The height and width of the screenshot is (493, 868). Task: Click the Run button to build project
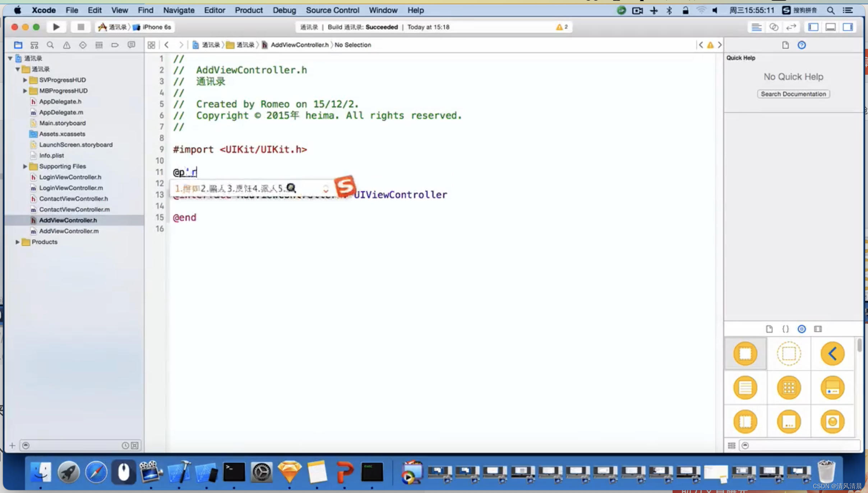coord(55,26)
